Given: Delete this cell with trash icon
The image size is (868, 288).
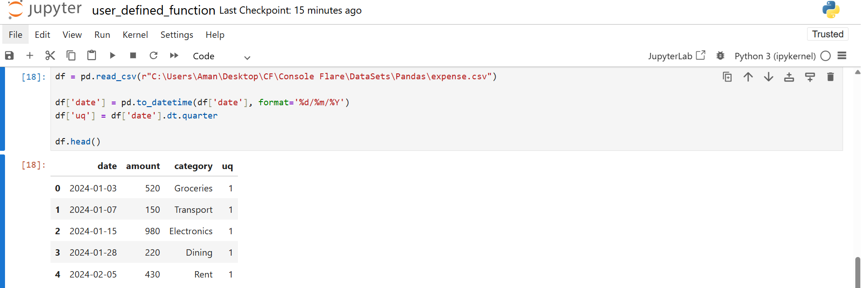Looking at the screenshot, I should [830, 77].
